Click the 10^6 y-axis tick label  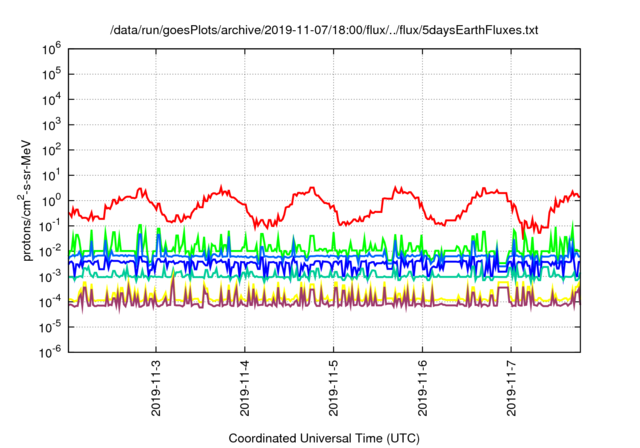click(x=51, y=49)
